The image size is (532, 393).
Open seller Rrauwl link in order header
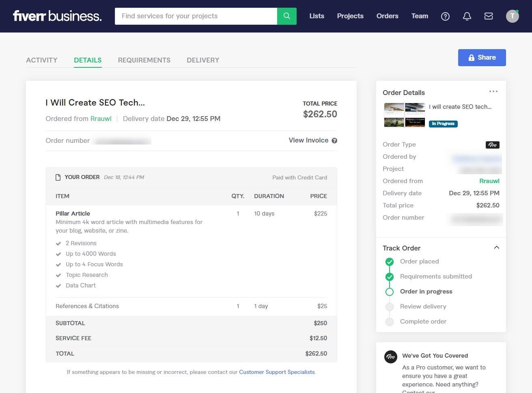click(x=101, y=119)
